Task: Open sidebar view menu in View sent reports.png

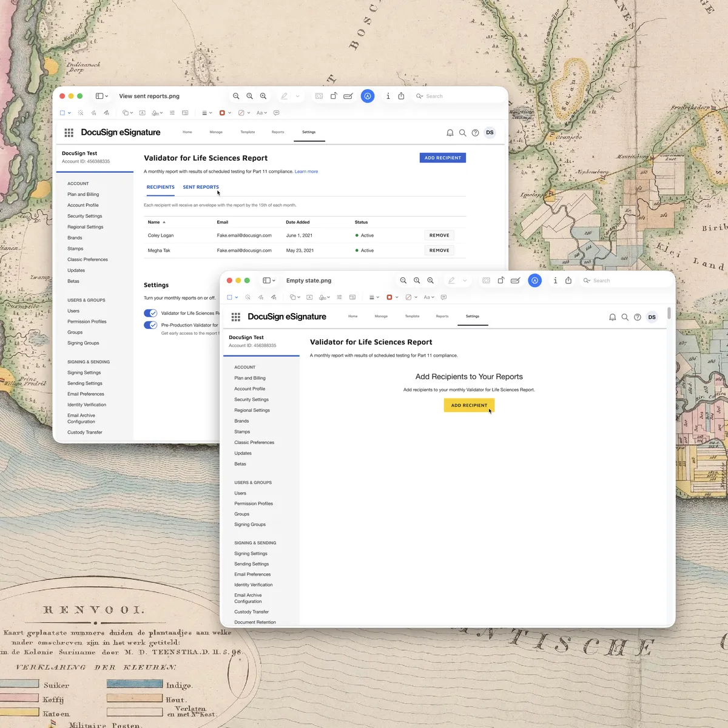Action: coord(102,96)
